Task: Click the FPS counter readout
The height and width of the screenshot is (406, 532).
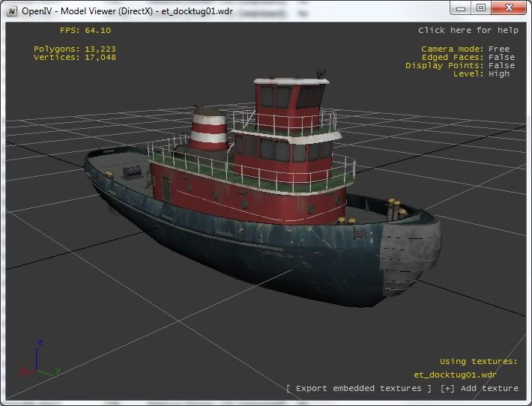Action: click(85, 30)
